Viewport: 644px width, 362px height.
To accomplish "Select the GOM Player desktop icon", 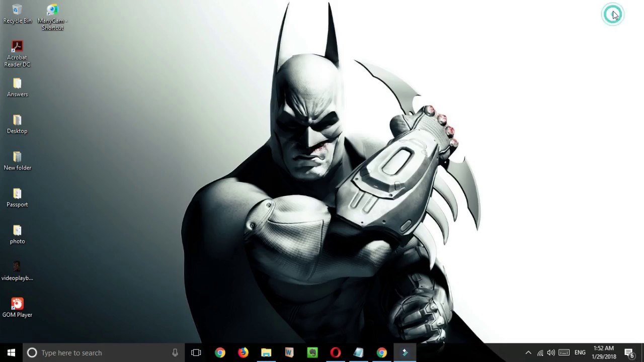I will click(x=17, y=308).
